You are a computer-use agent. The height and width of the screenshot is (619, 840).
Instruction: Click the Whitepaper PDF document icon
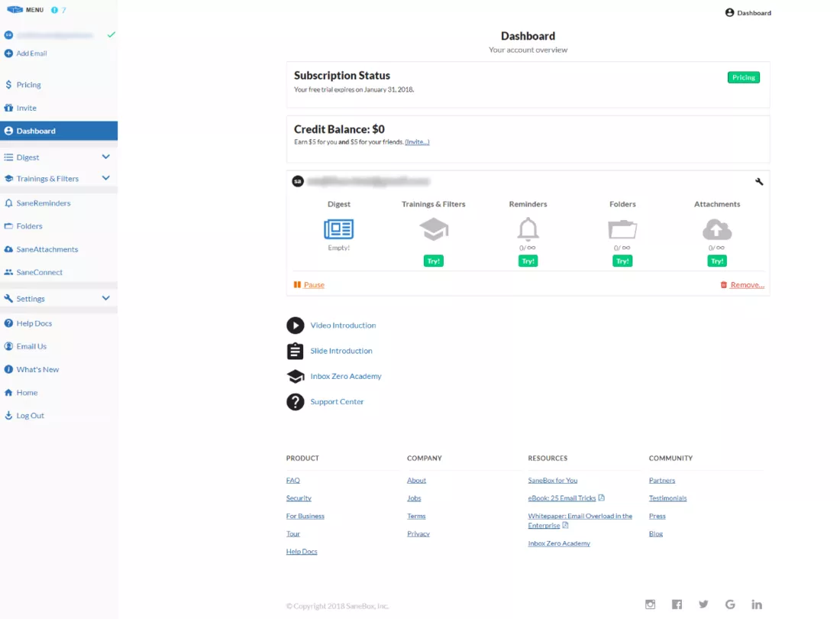pos(565,525)
